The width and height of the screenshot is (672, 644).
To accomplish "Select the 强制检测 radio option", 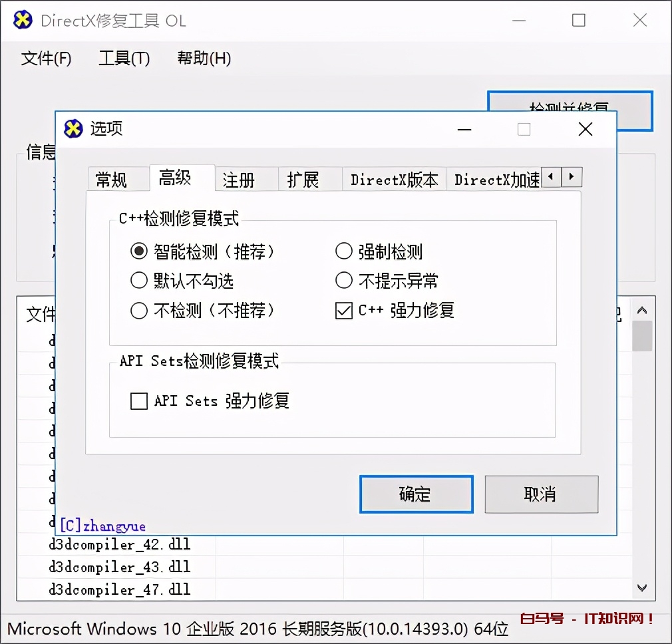I will pyautogui.click(x=344, y=251).
